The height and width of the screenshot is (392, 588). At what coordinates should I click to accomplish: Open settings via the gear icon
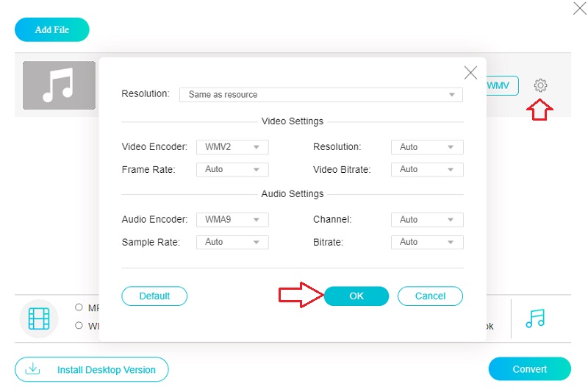point(540,85)
